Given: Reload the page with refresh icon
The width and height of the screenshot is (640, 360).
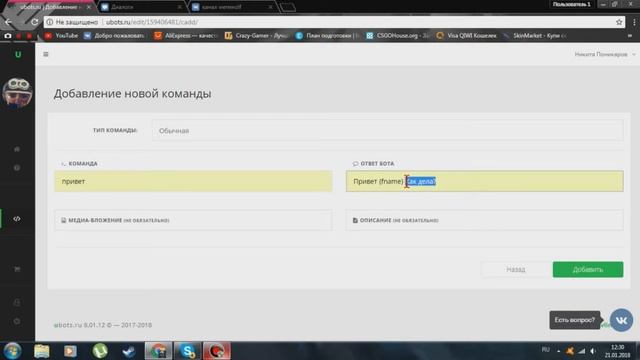Looking at the screenshot, I should coord(35,22).
